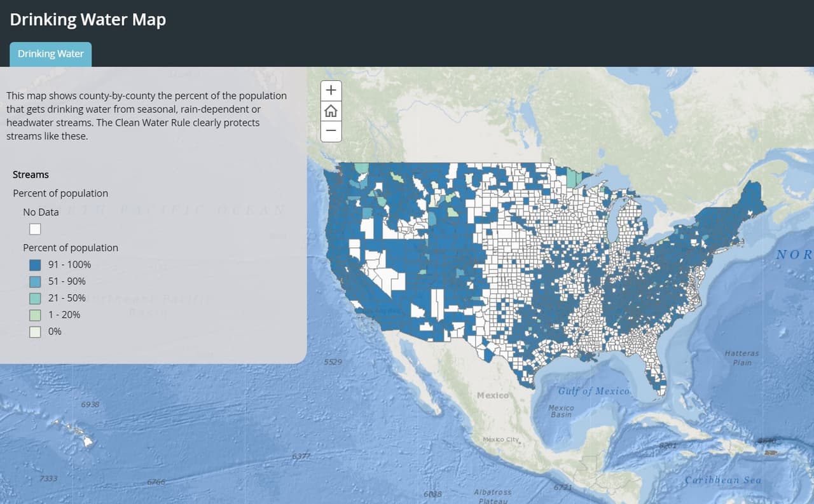Select the Mexico City label on map
The width and height of the screenshot is (814, 504).
pos(501,440)
